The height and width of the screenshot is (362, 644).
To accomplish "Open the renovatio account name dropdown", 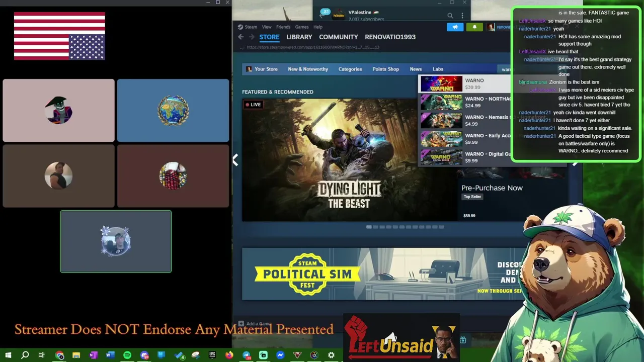I will point(503,27).
